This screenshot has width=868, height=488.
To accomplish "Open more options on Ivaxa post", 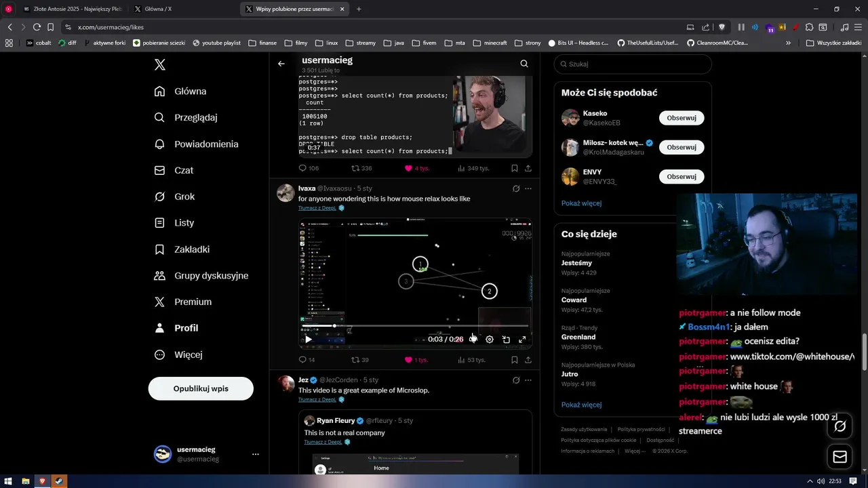I will [528, 188].
